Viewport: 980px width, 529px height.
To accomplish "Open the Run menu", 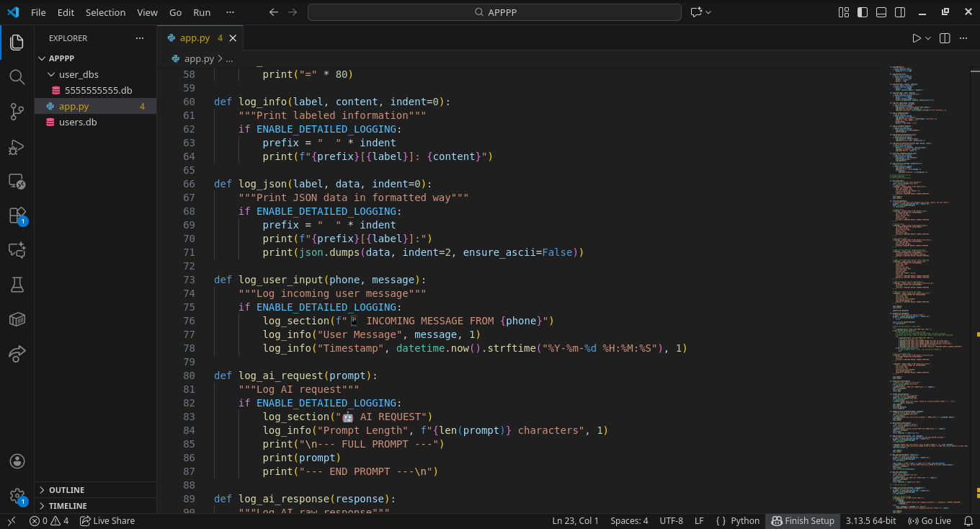I will [x=202, y=12].
